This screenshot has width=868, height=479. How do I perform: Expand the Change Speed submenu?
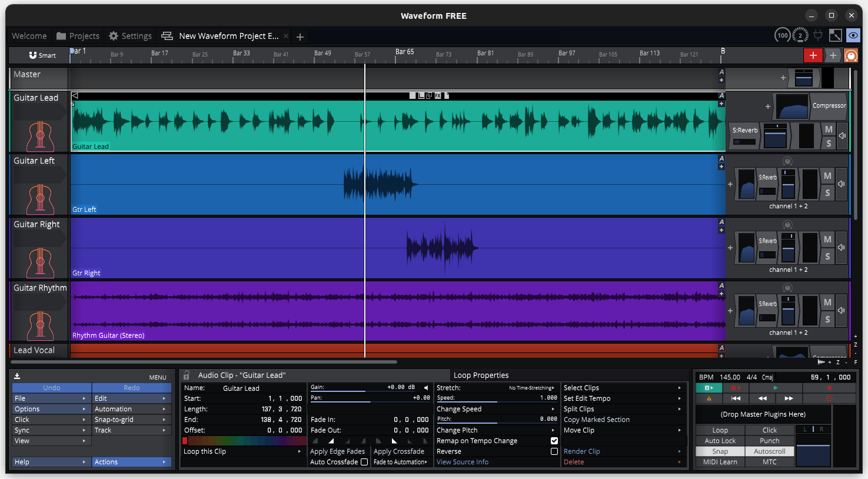(496, 409)
